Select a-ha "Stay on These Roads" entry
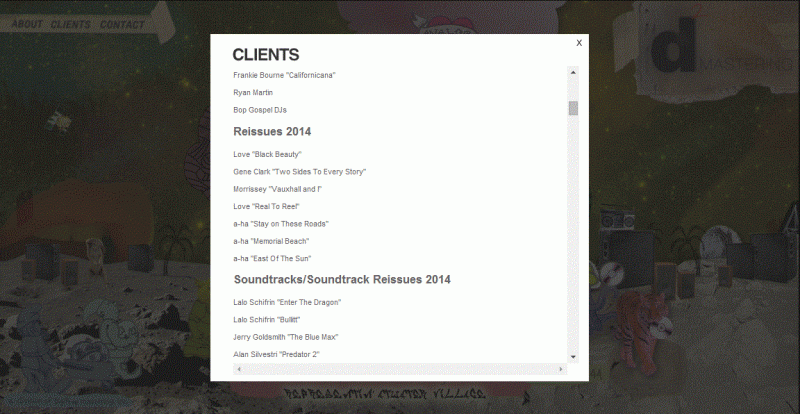Image resolution: width=800 pixels, height=414 pixels. [281, 224]
